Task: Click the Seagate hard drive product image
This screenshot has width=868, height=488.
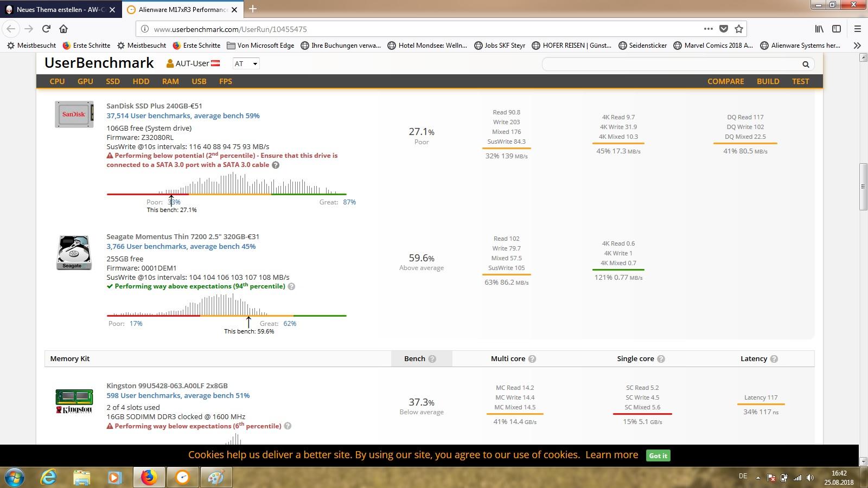Action: (74, 252)
